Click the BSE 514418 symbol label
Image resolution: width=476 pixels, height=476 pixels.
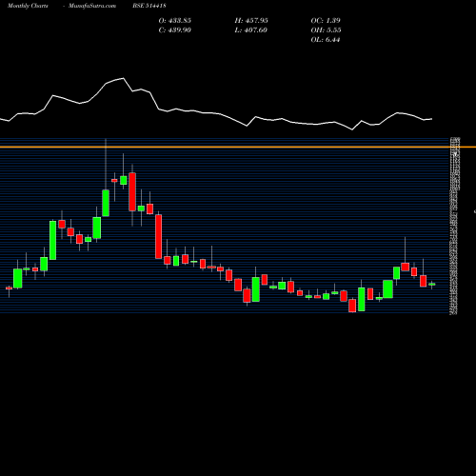149,6
